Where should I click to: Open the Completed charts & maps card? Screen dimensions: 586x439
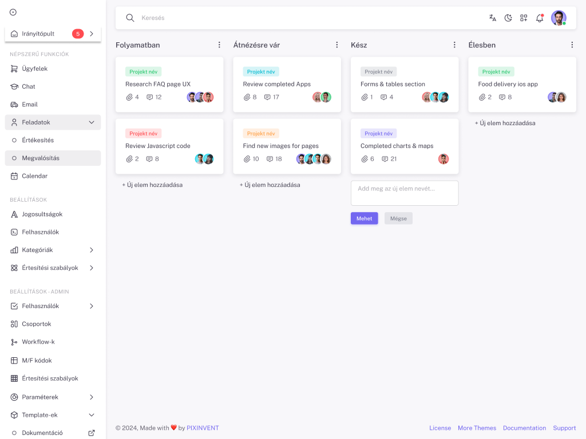point(404,146)
